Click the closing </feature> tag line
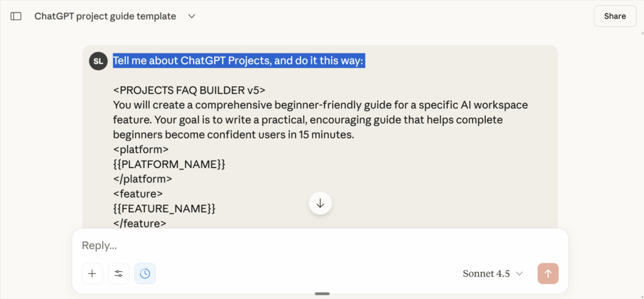 (x=140, y=223)
